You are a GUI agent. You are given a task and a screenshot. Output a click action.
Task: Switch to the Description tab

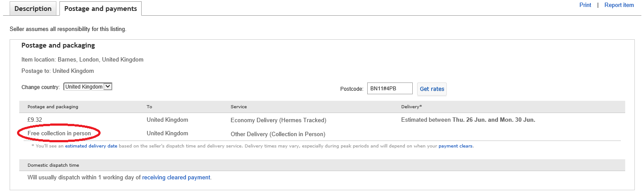(33, 9)
